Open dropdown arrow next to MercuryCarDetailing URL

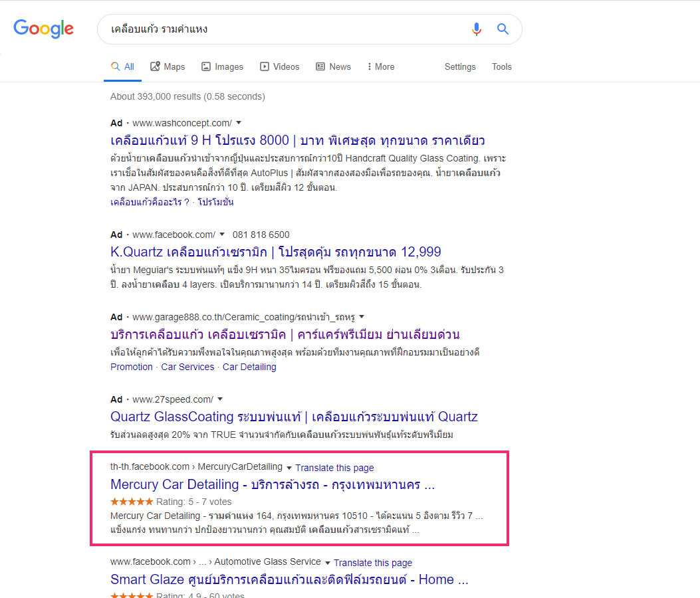coord(289,467)
